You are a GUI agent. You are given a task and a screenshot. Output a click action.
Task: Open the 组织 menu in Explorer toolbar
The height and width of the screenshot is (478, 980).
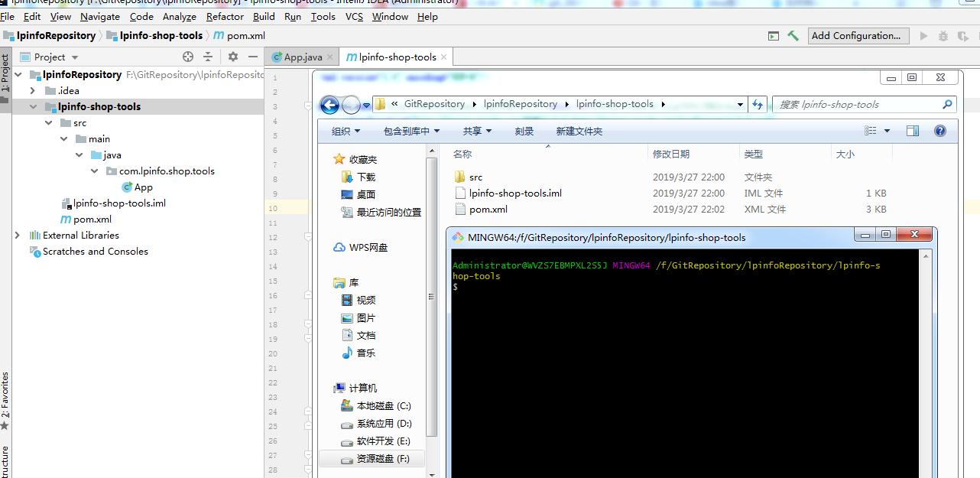[346, 131]
